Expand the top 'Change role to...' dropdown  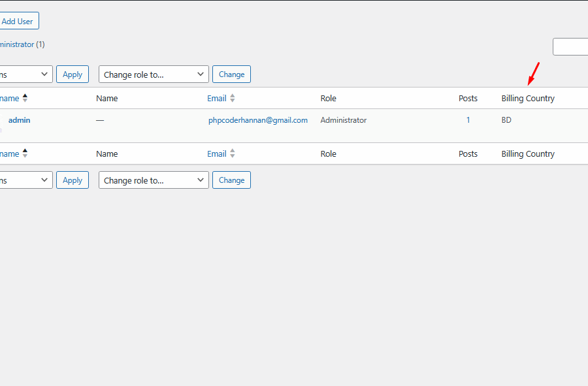154,74
